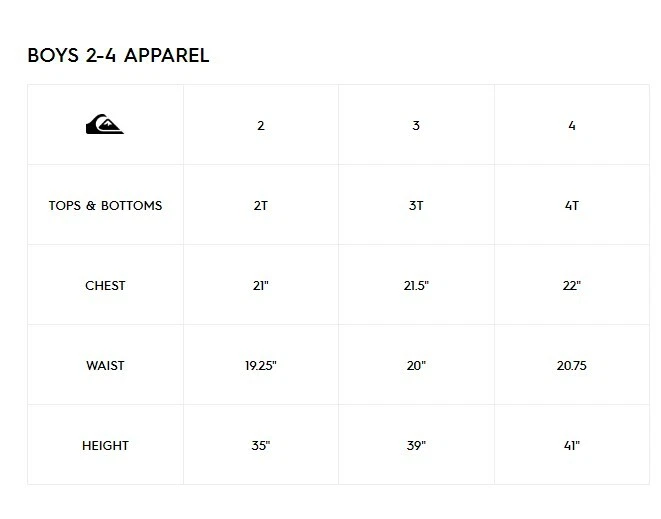Click the 22" chest measurement
Viewport: 661px width, 519px height.
[572, 286]
